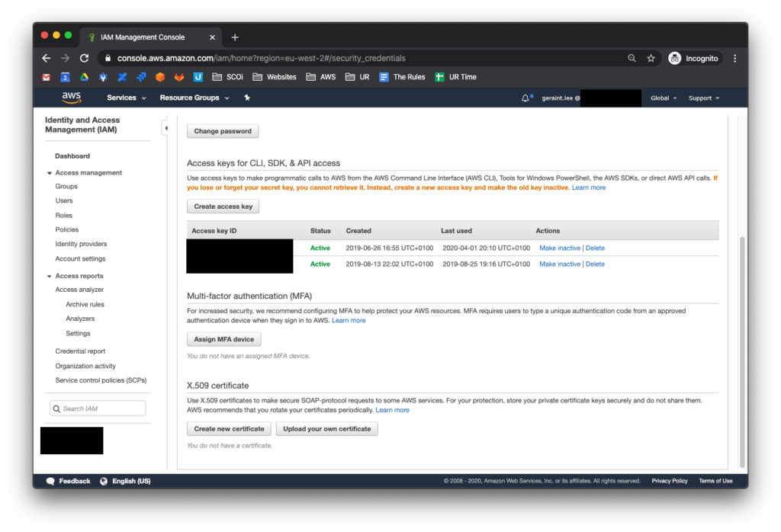Collapse the Access reports section

pyautogui.click(x=50, y=276)
